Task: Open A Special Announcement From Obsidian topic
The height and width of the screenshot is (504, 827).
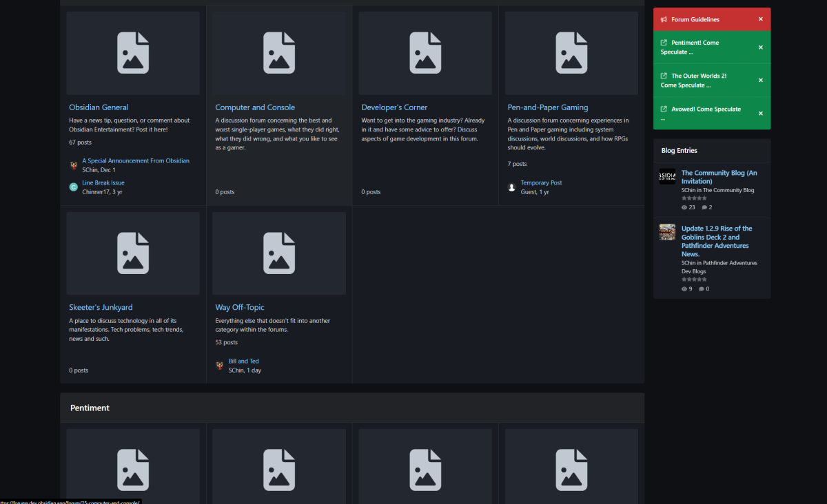Action: [x=136, y=160]
